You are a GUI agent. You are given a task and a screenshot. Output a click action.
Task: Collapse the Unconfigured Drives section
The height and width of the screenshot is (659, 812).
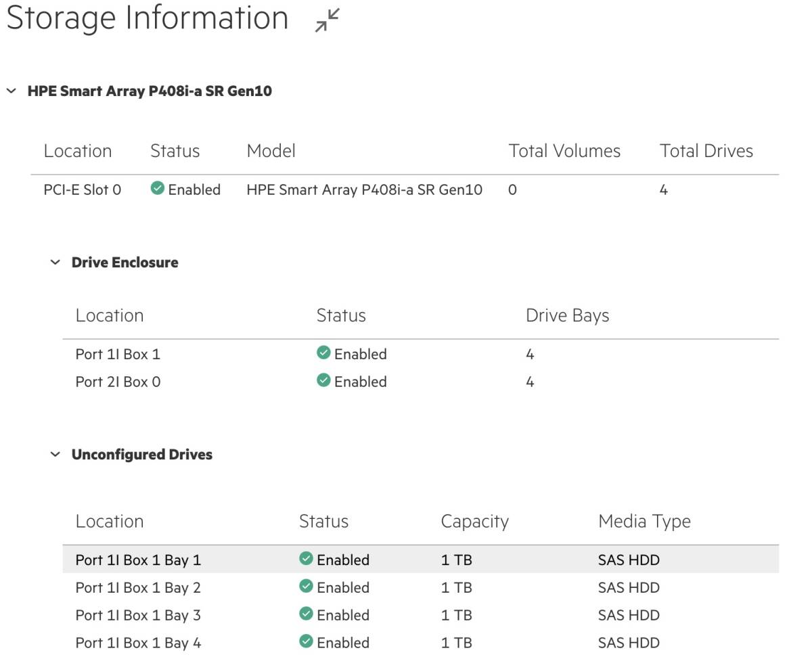pos(55,455)
